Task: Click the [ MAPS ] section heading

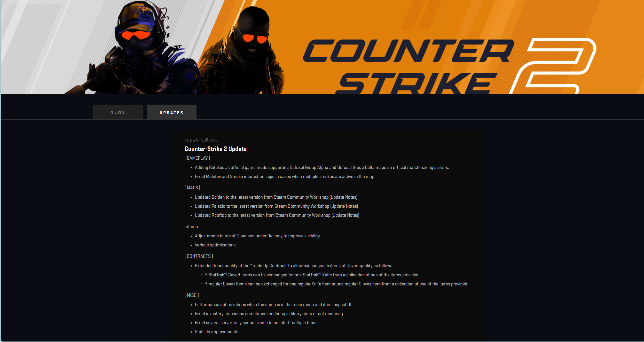Action: [192, 188]
